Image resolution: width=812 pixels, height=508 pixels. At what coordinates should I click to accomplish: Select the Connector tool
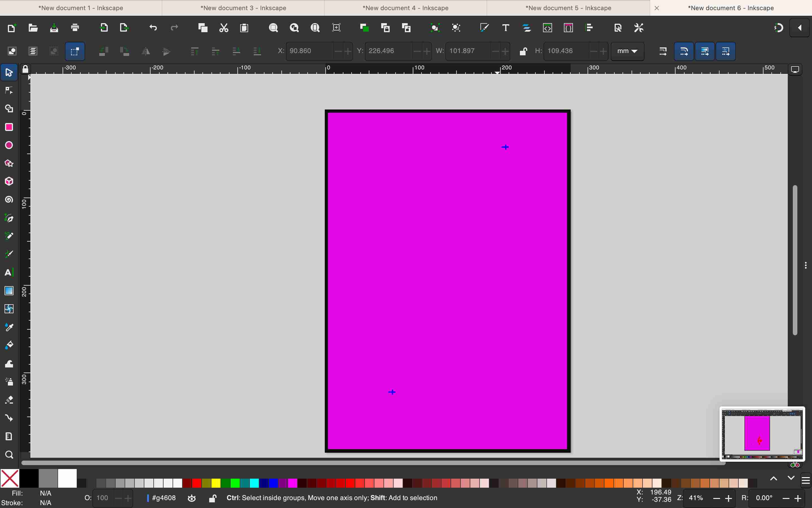9,418
